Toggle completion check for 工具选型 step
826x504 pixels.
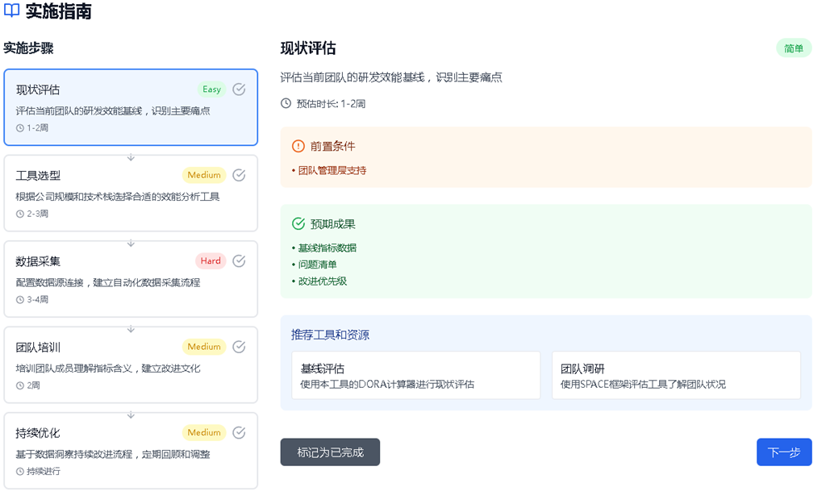tap(239, 175)
